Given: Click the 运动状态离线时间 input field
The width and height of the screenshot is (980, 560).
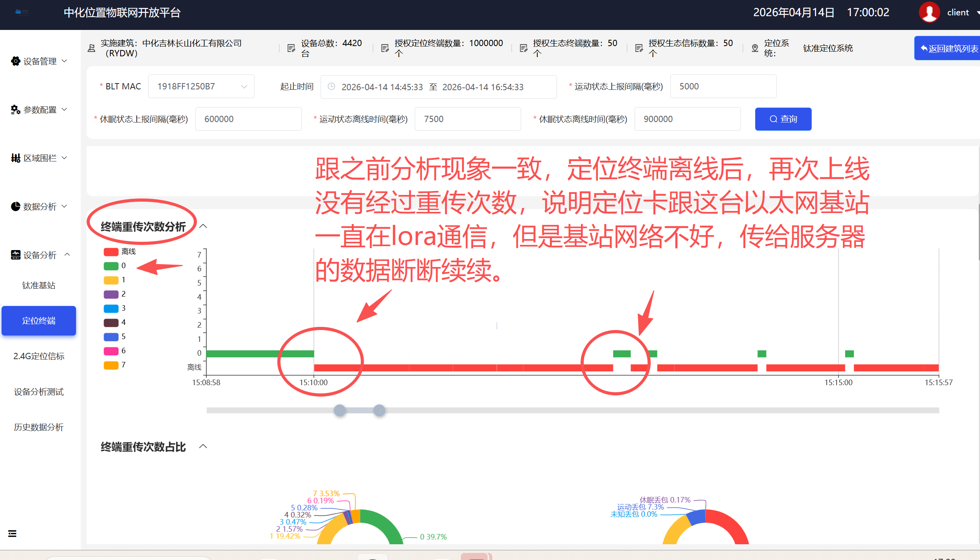Looking at the screenshot, I should tap(468, 119).
